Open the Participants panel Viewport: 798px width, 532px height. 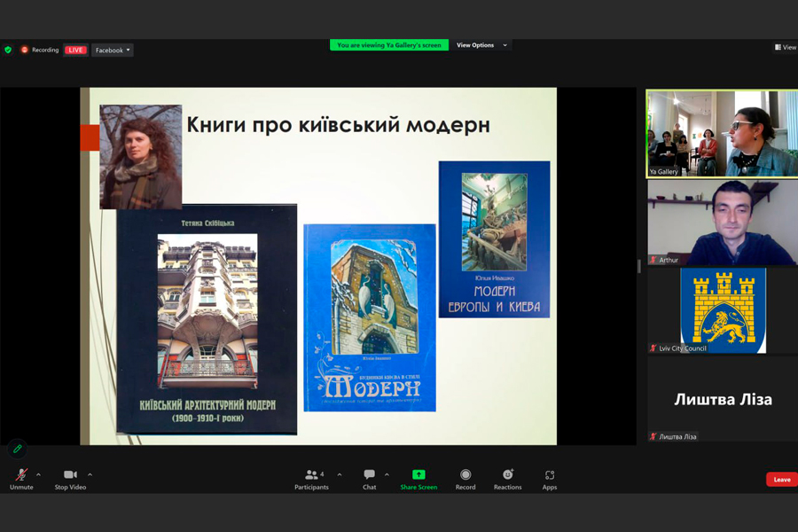(x=311, y=479)
